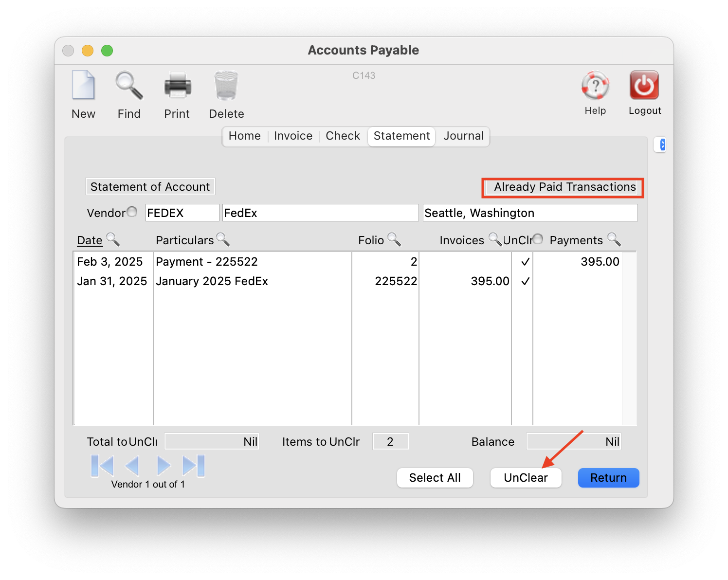This screenshot has height=580, width=728.
Task: Click the Already Paid Transactions button
Action: click(563, 187)
